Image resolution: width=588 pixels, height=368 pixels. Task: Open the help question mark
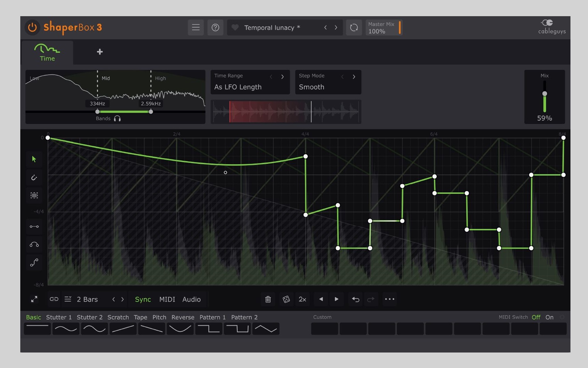(215, 28)
